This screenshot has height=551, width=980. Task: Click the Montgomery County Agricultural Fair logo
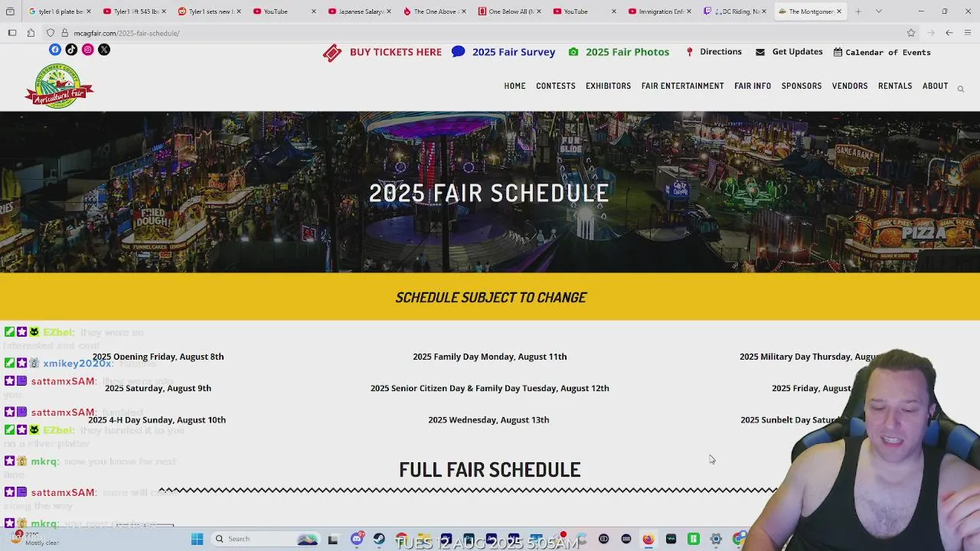point(59,86)
